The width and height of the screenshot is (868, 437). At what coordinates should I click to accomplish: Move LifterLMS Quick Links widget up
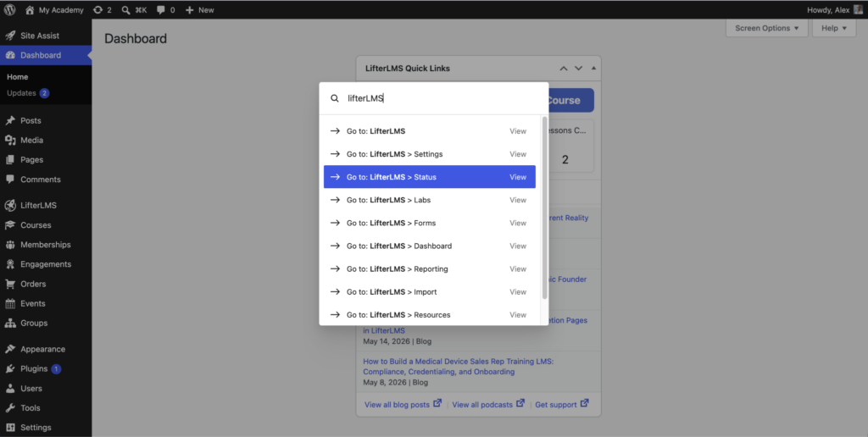[564, 69]
